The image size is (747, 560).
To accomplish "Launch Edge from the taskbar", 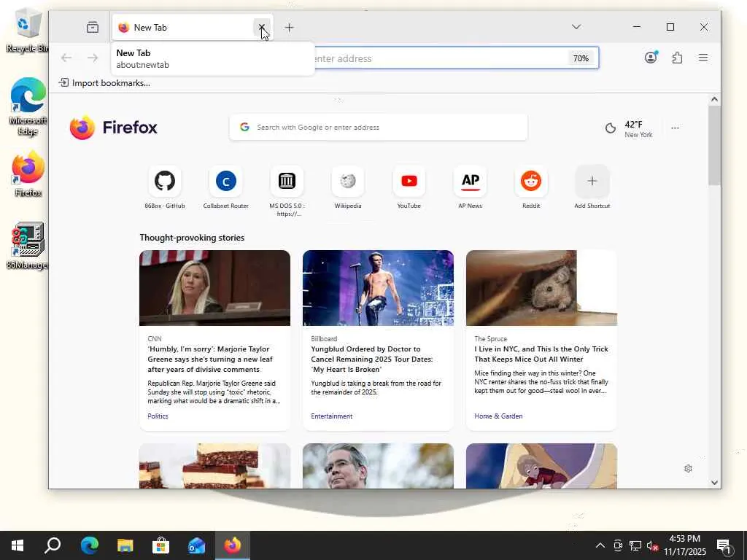I will pyautogui.click(x=89, y=545).
